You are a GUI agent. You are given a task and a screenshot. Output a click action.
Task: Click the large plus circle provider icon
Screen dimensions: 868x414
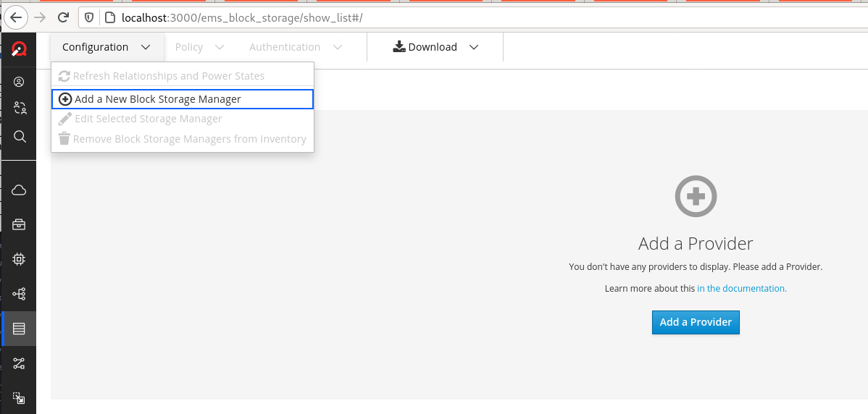[x=696, y=196]
